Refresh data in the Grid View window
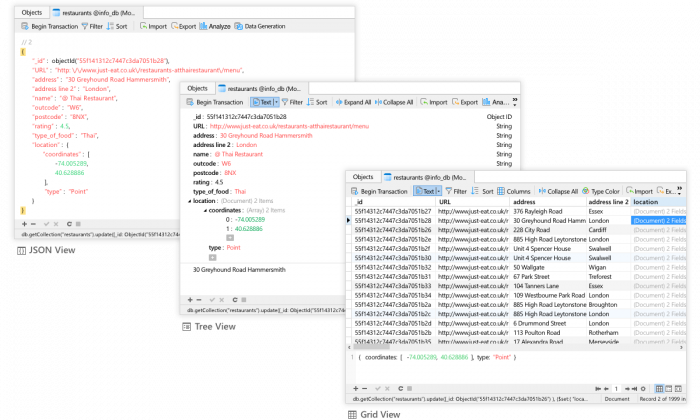 tap(400, 389)
